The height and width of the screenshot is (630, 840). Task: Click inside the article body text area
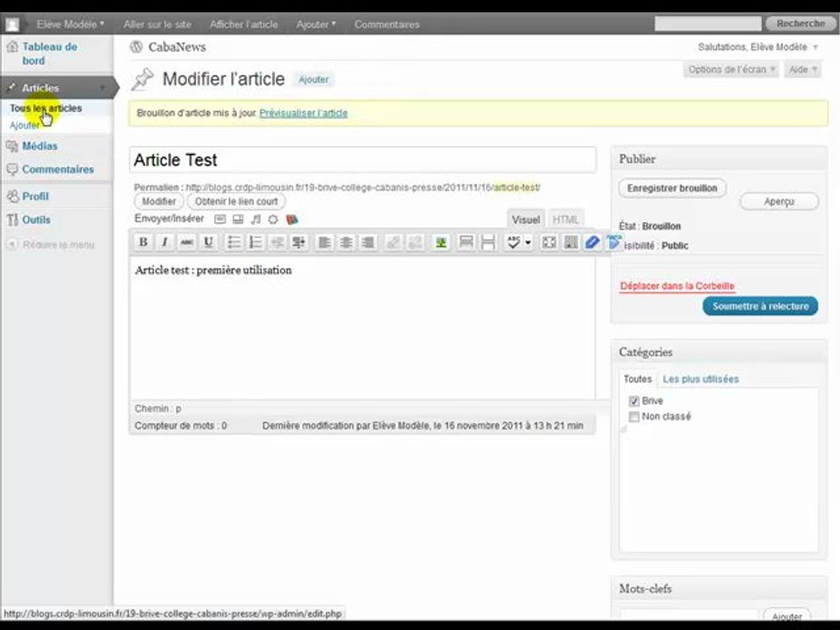[362, 326]
